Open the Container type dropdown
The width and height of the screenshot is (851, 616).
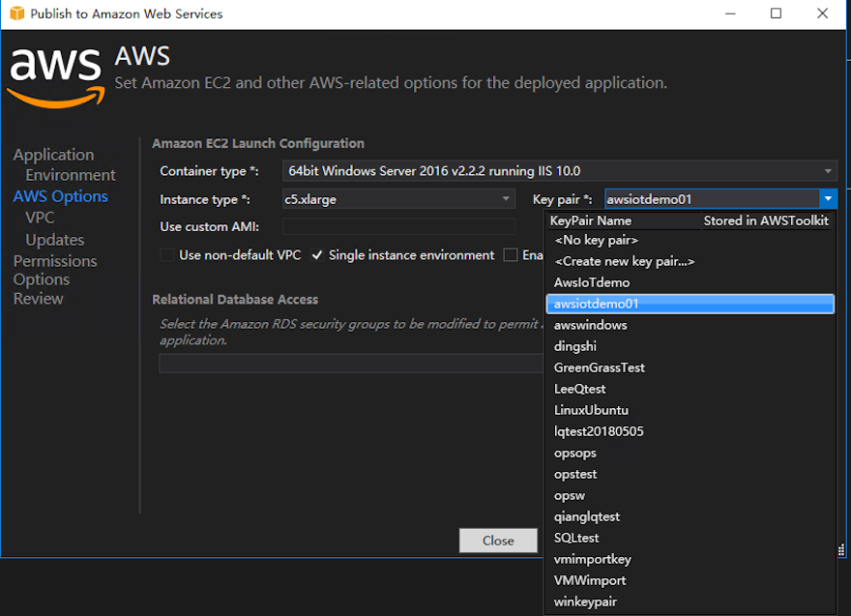(x=560, y=171)
